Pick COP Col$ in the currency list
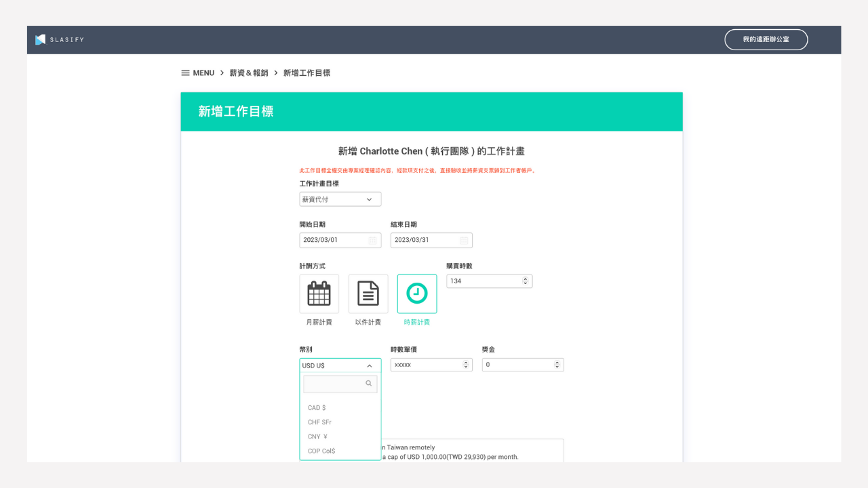Image resolution: width=868 pixels, height=488 pixels. click(x=321, y=451)
